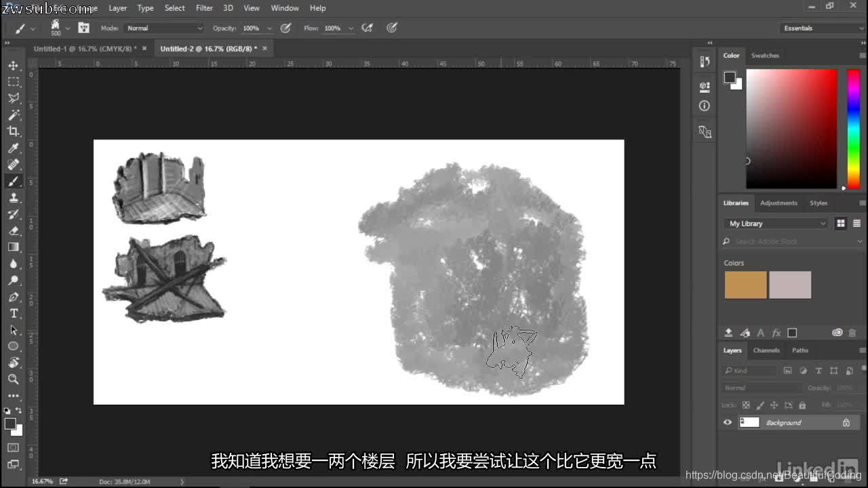Expand the My Library dropdown
Viewport: 868px width, 488px height.
tap(775, 223)
